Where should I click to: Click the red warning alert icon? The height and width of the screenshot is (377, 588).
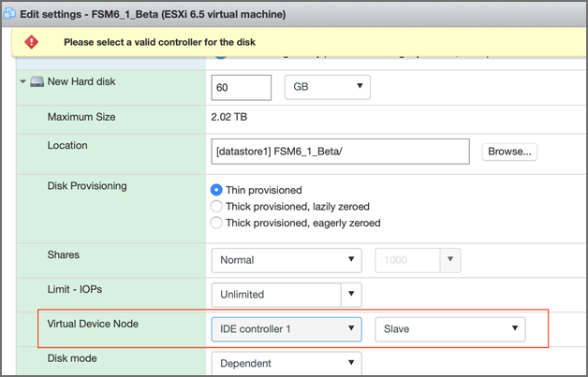point(32,42)
